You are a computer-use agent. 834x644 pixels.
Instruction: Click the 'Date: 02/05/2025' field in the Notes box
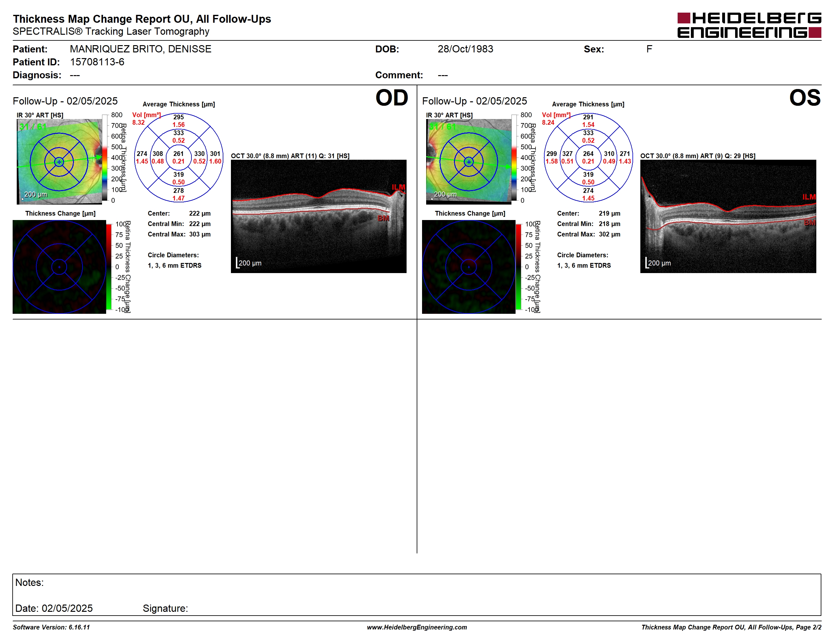(x=54, y=608)
